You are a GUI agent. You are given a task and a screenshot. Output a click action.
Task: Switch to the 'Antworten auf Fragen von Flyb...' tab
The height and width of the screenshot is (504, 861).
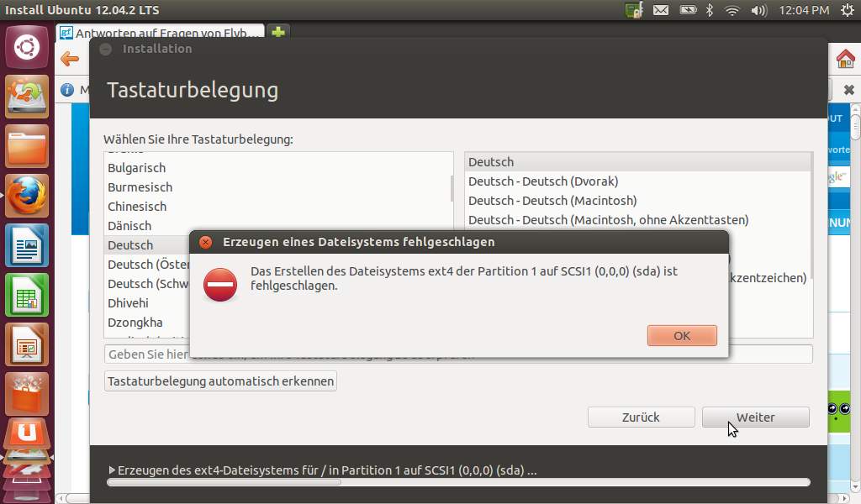[x=160, y=32]
